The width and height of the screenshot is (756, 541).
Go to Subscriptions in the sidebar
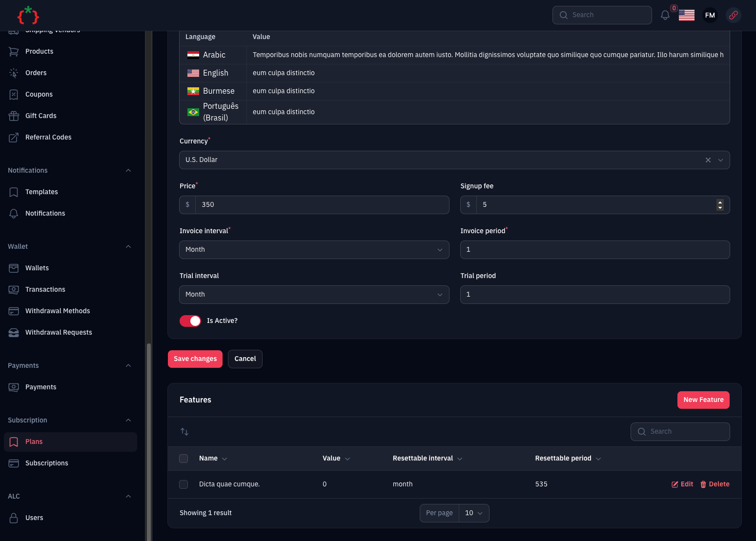tap(70, 463)
